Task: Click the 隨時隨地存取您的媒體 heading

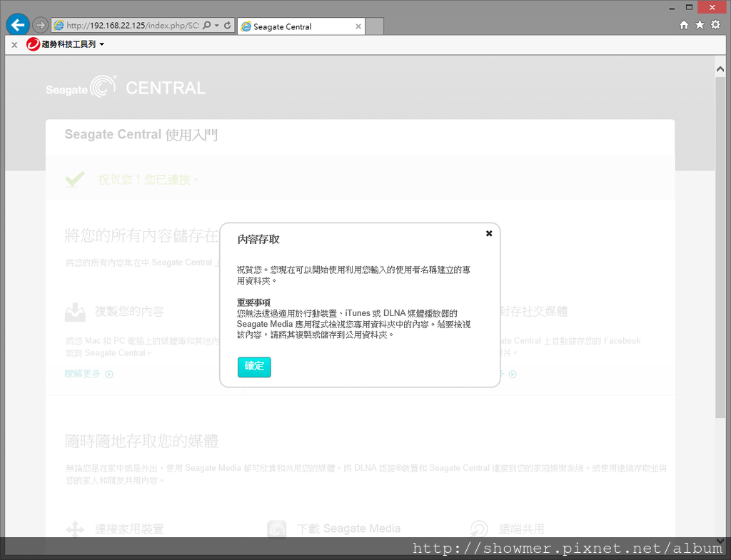Action: coord(142,441)
